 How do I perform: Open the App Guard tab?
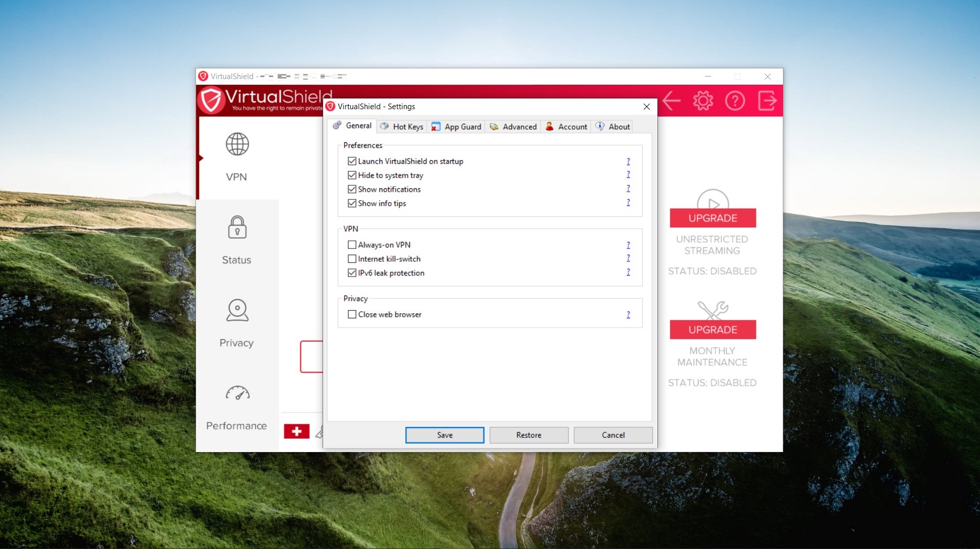click(456, 127)
